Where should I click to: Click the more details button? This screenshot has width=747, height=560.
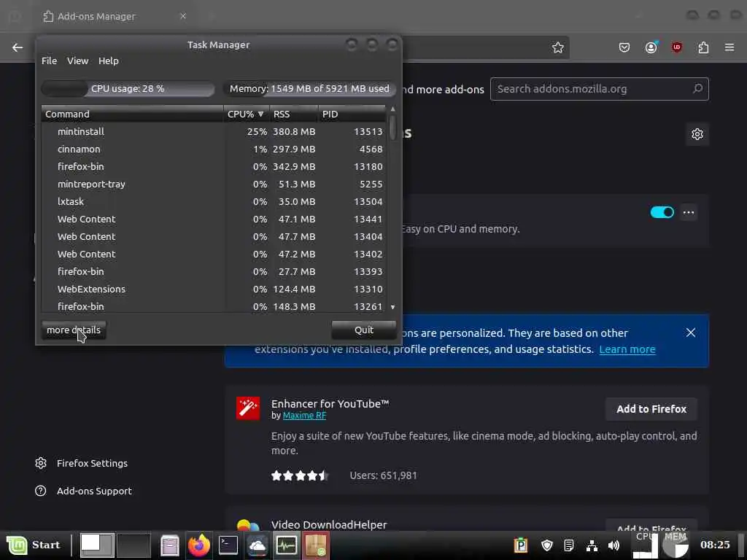click(74, 330)
